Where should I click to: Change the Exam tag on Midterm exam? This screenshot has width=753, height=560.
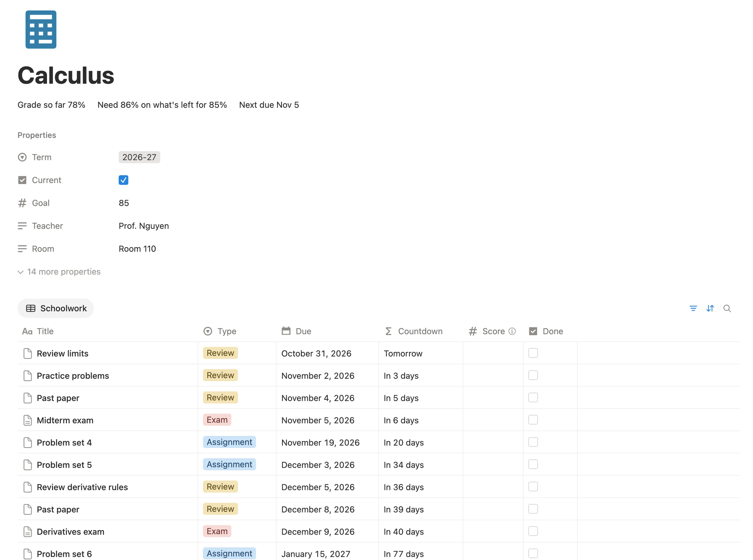[x=217, y=420]
